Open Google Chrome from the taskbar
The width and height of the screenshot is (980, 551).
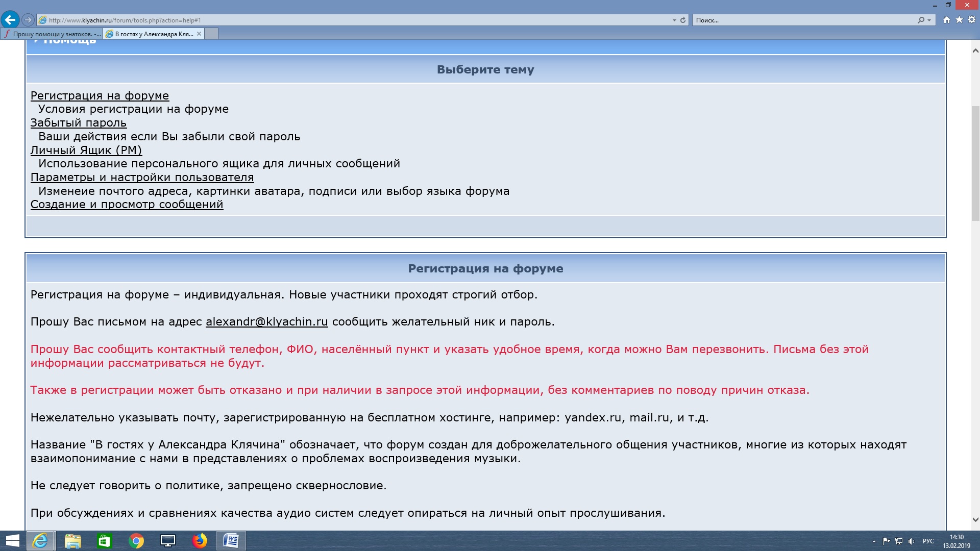coord(136,540)
